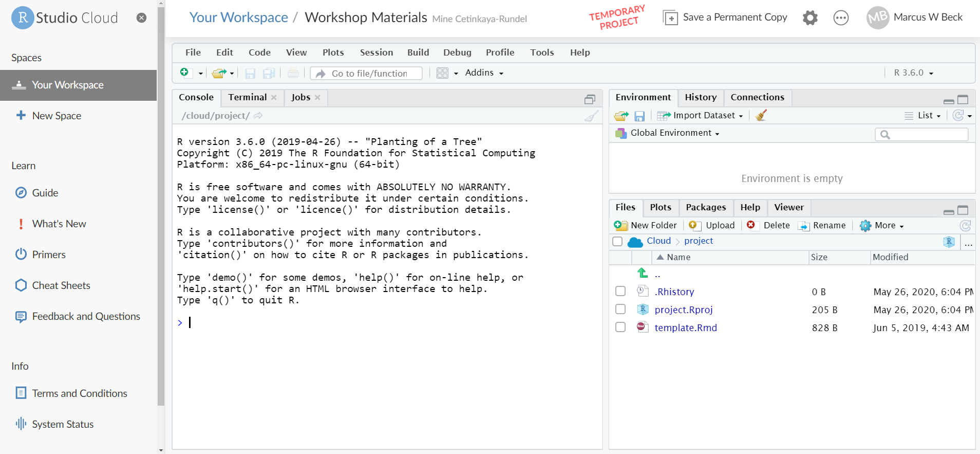Open project.Rproj file
Viewport: 980px width, 454px height.
pyautogui.click(x=683, y=310)
